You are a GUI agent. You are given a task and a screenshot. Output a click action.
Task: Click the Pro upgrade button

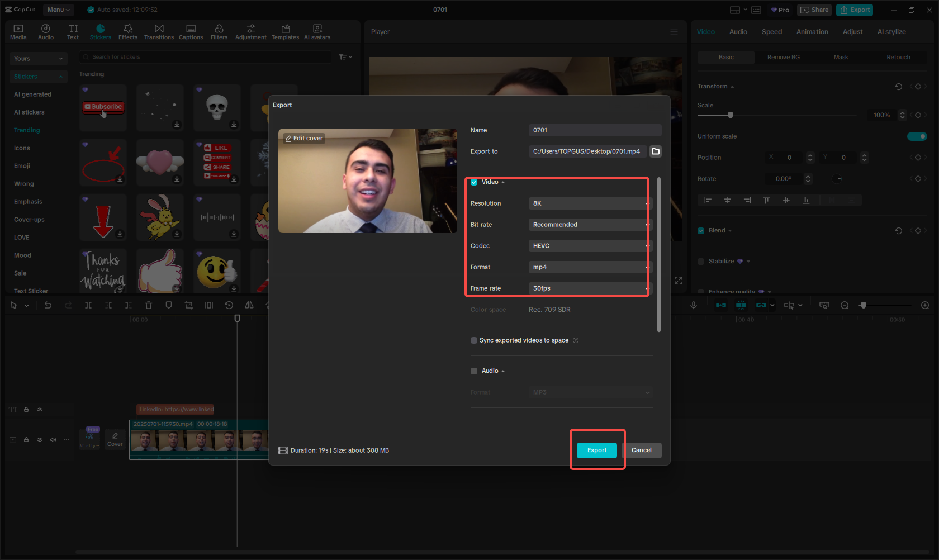tap(780, 10)
